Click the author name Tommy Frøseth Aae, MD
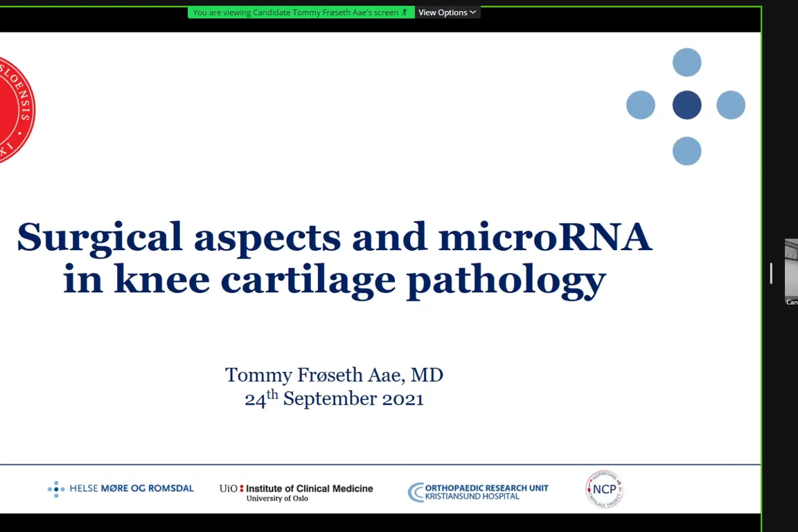This screenshot has width=798, height=532. [334, 375]
